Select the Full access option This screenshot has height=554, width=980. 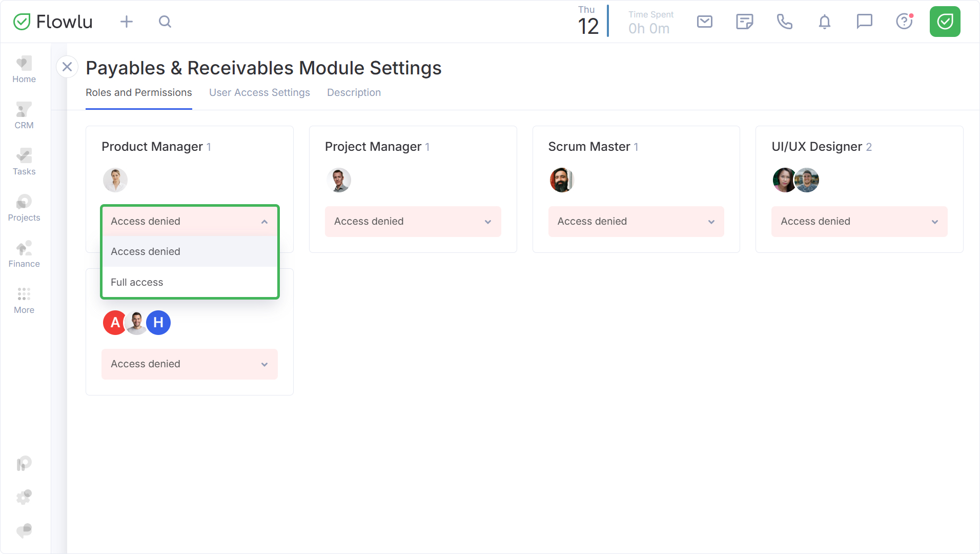[137, 282]
